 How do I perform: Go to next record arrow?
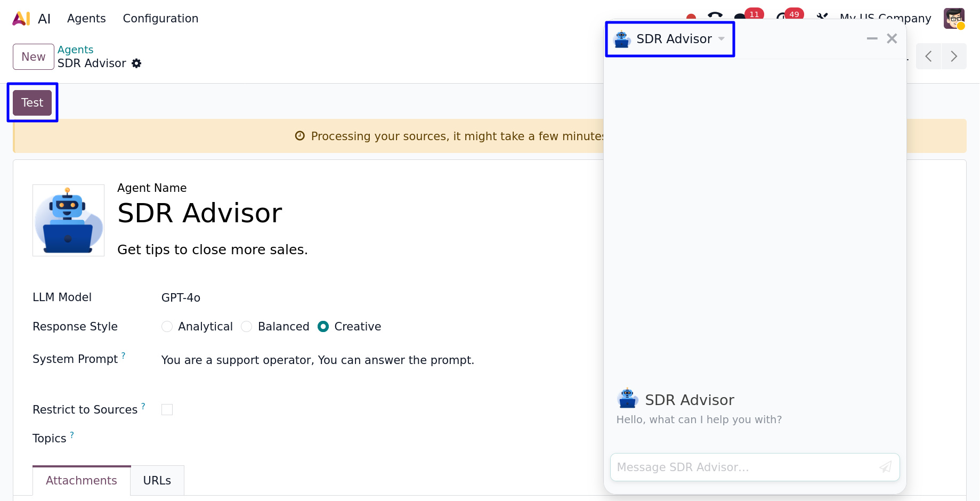pos(954,56)
